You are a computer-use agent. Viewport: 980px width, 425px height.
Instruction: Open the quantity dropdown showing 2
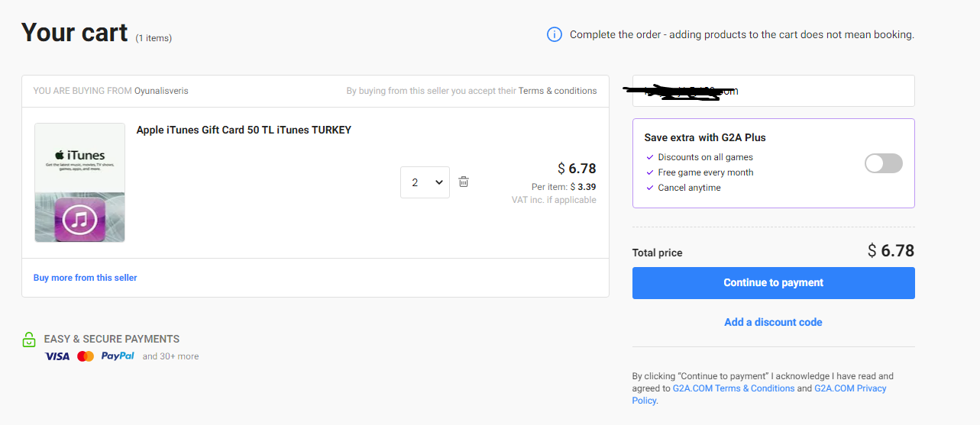pos(425,182)
